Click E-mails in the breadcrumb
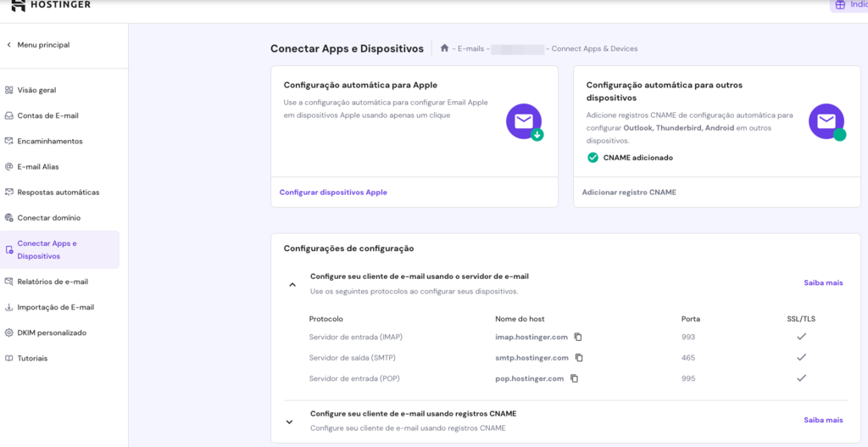The image size is (868, 447). coord(471,48)
